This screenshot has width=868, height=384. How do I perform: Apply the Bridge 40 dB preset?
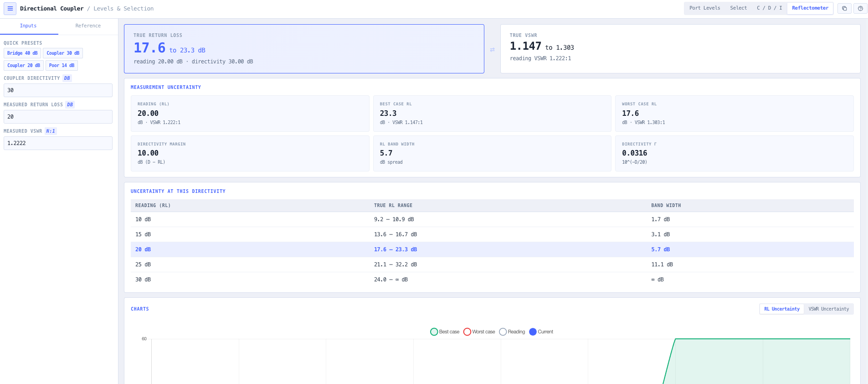tap(22, 53)
